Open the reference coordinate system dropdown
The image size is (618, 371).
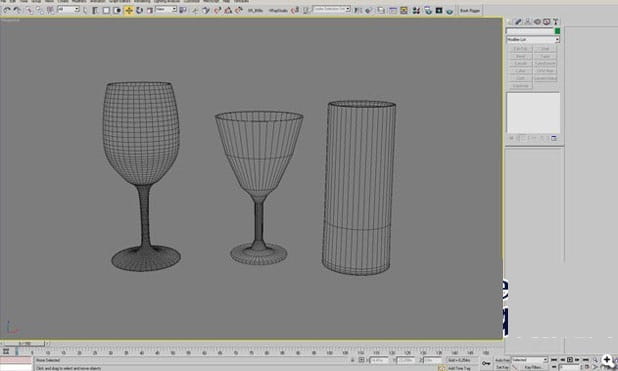tap(166, 9)
